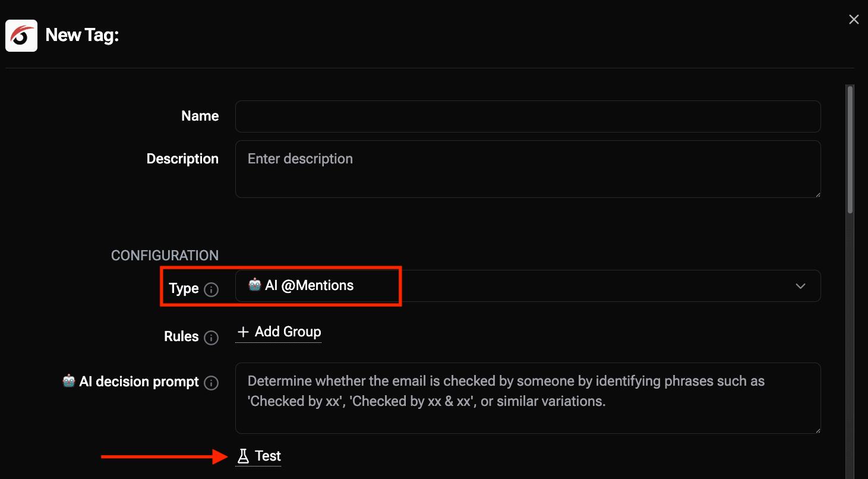Click the info icon beside Rules
The width and height of the screenshot is (868, 479).
211,338
